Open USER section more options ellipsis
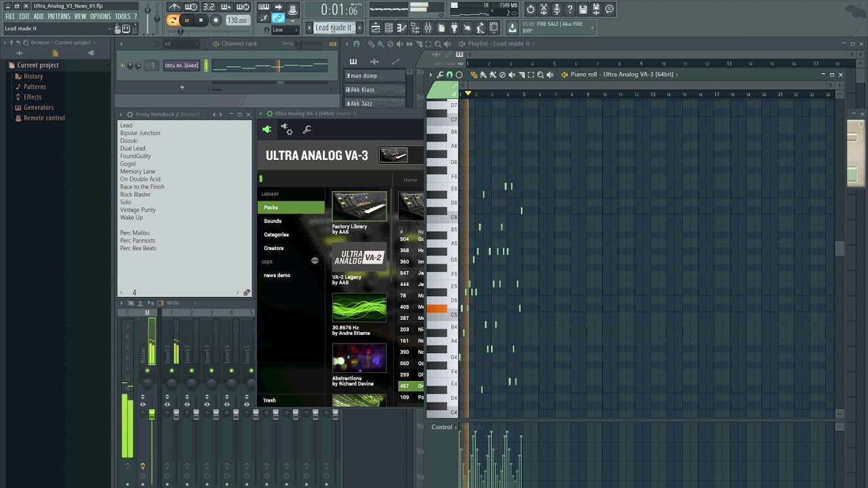Screen dimensions: 868x488 pyautogui.click(x=315, y=261)
